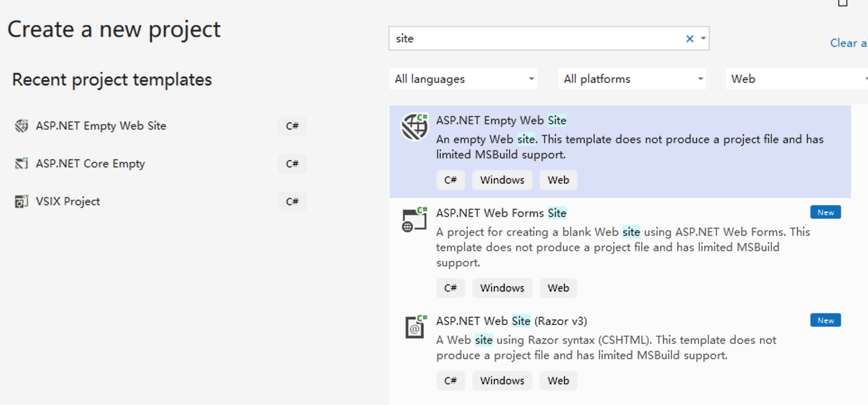Image resolution: width=868 pixels, height=405 pixels.
Task: Click Windows tag under ASP.NET Empty Web Site
Action: click(502, 180)
